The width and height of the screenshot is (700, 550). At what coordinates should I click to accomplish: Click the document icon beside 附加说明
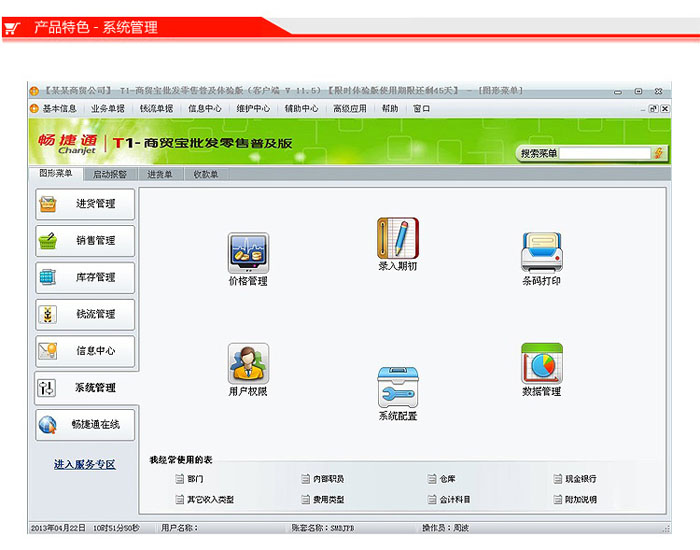pyautogui.click(x=557, y=500)
